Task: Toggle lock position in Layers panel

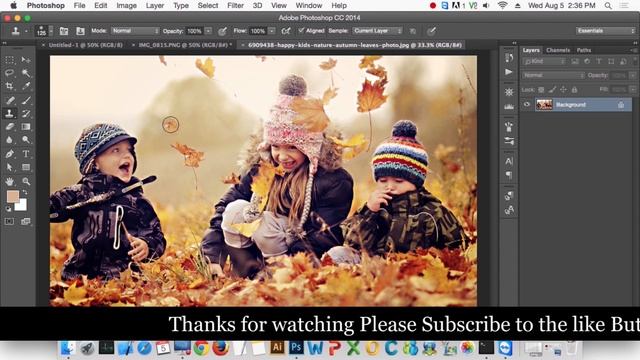Action: coord(563,89)
